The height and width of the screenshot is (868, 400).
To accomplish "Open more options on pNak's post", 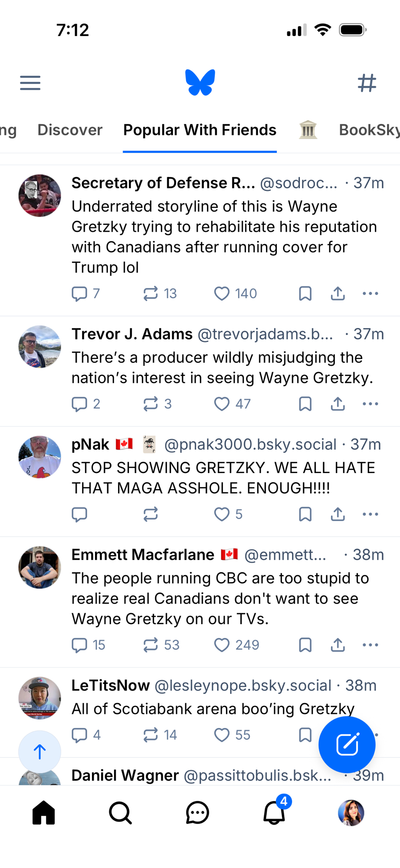I will 370,514.
